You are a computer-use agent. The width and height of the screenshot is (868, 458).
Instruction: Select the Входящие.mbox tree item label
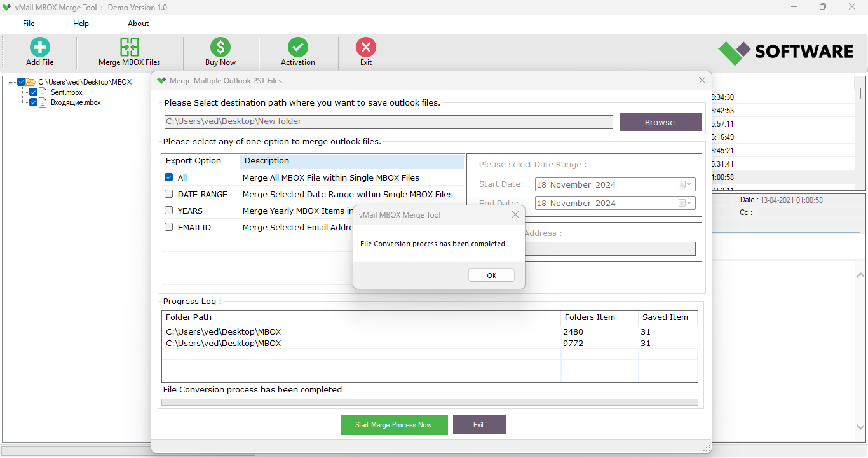tap(76, 102)
